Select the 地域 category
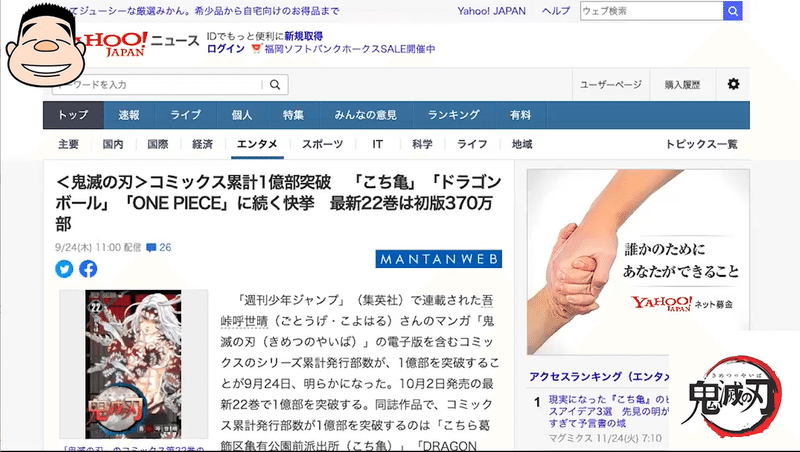The width and height of the screenshot is (800, 452). tap(522, 144)
